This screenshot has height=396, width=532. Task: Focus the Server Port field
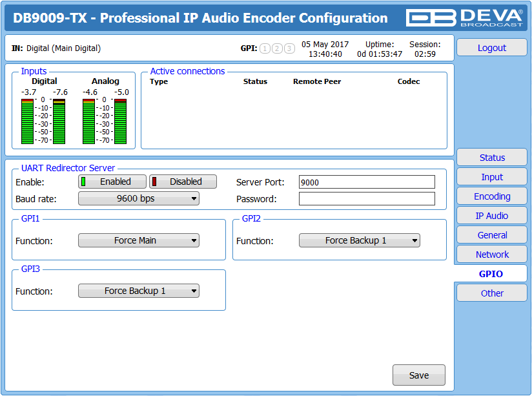[367, 182]
